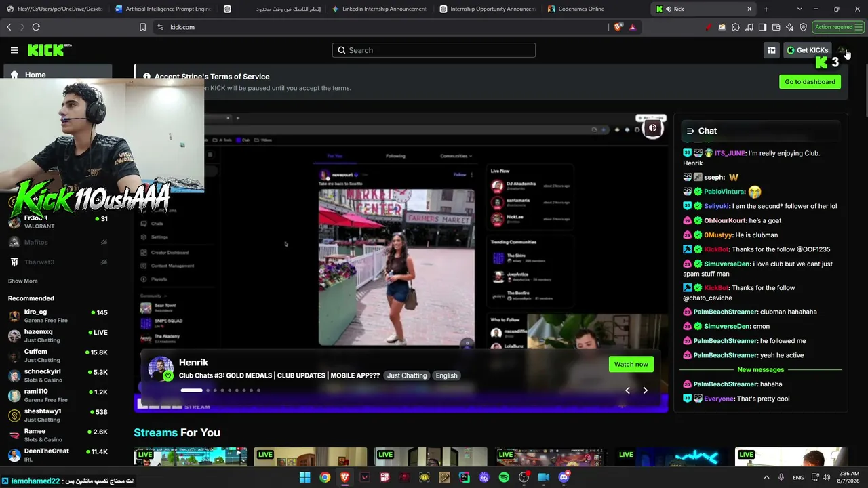Reload the kick.com page
Screen dimensions: 868x488
click(36, 27)
